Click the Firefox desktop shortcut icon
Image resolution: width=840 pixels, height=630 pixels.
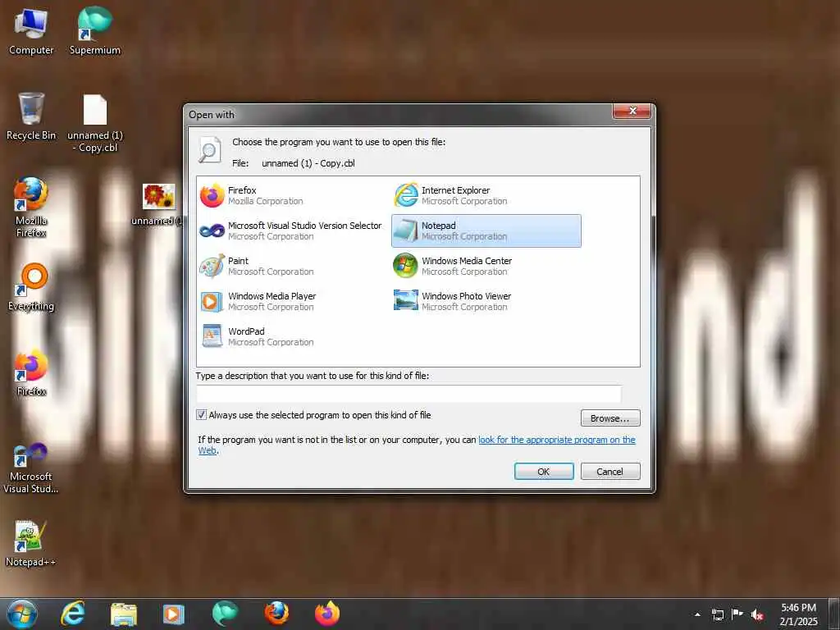pos(31,373)
